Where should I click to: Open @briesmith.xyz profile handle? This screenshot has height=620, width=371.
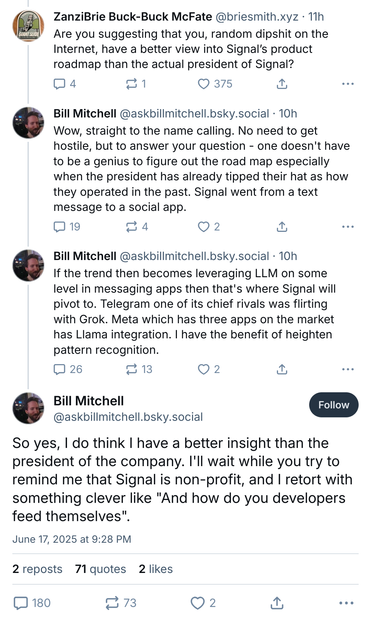pos(257,17)
